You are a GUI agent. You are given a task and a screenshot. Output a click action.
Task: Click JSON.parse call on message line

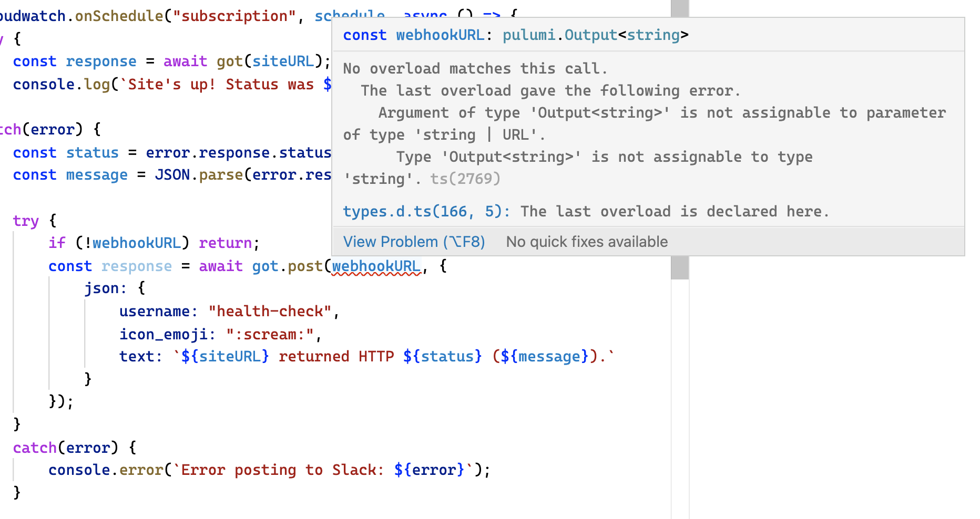[199, 175]
